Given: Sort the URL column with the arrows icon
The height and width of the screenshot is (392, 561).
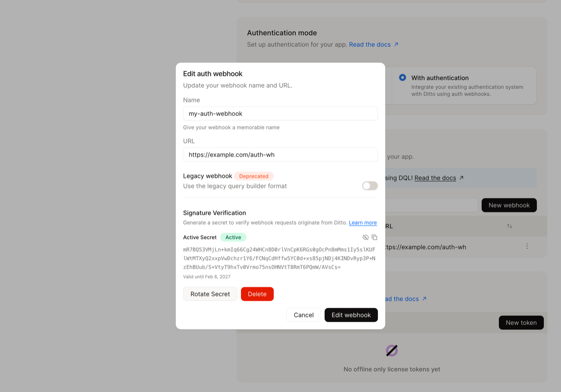Looking at the screenshot, I should coord(509,226).
